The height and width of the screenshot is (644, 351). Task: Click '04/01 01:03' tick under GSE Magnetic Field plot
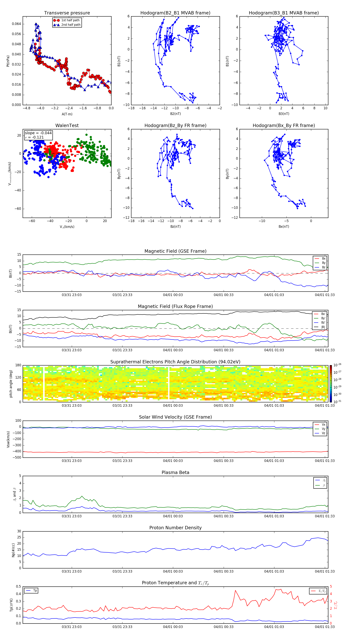click(274, 295)
